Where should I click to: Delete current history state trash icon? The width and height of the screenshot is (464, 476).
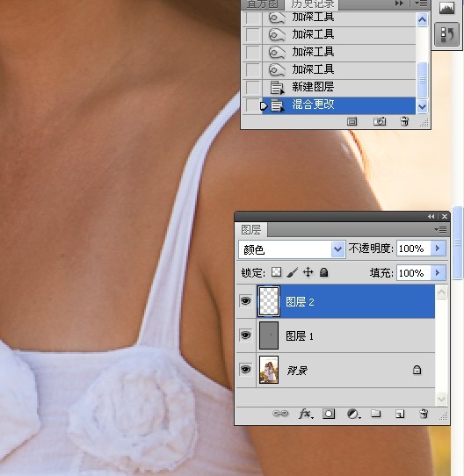tap(404, 121)
